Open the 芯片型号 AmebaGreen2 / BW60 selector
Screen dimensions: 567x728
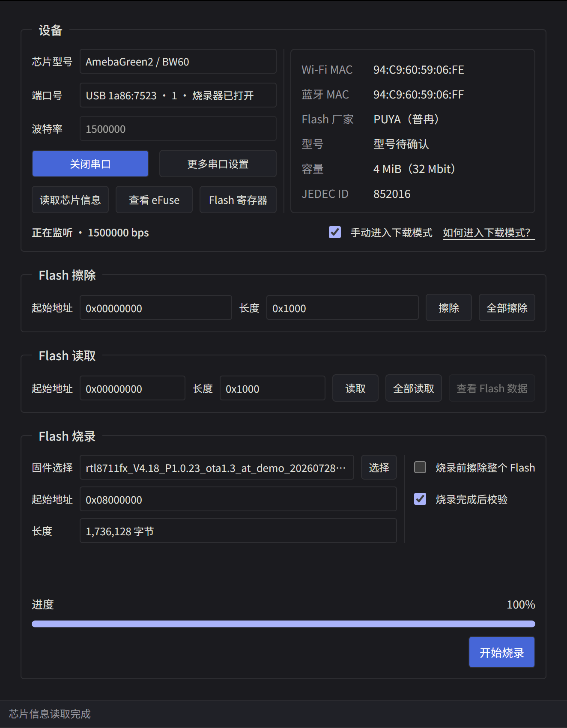(x=178, y=61)
